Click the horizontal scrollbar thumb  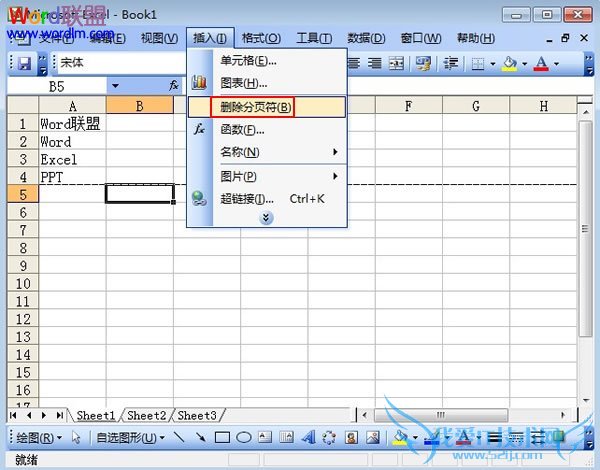point(441,415)
